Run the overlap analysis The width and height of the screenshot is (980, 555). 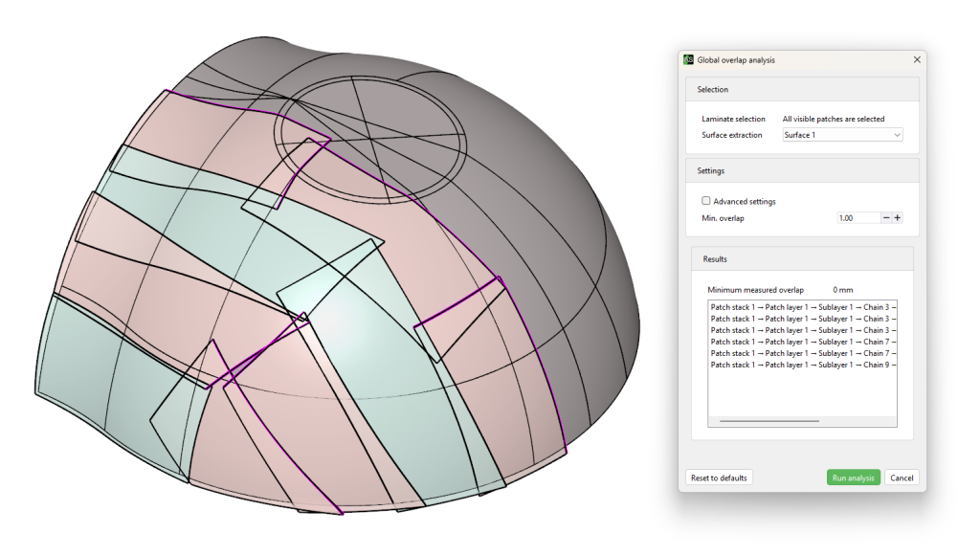[x=853, y=477]
